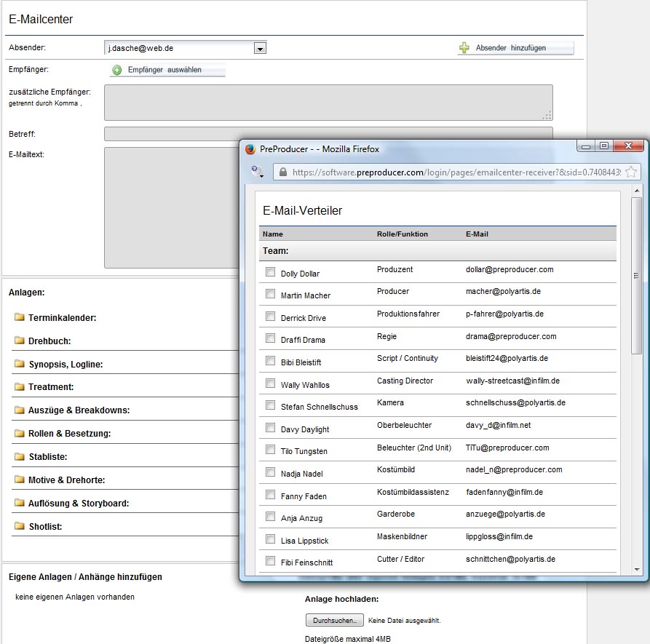Select Stefan Schnellschuss checkbox

click(270, 405)
